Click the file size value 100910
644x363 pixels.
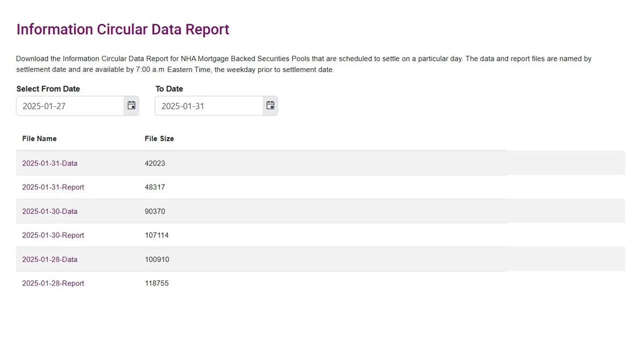[157, 259]
